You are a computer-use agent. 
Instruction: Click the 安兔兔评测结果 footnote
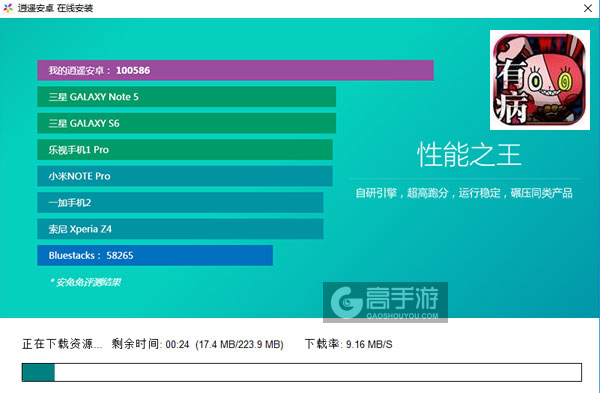click(85, 282)
